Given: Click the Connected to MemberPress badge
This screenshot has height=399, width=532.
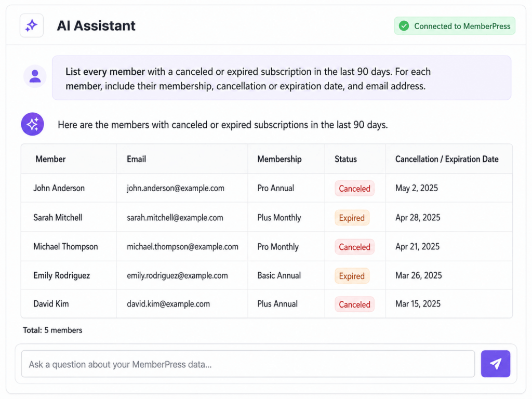Looking at the screenshot, I should tap(455, 26).
